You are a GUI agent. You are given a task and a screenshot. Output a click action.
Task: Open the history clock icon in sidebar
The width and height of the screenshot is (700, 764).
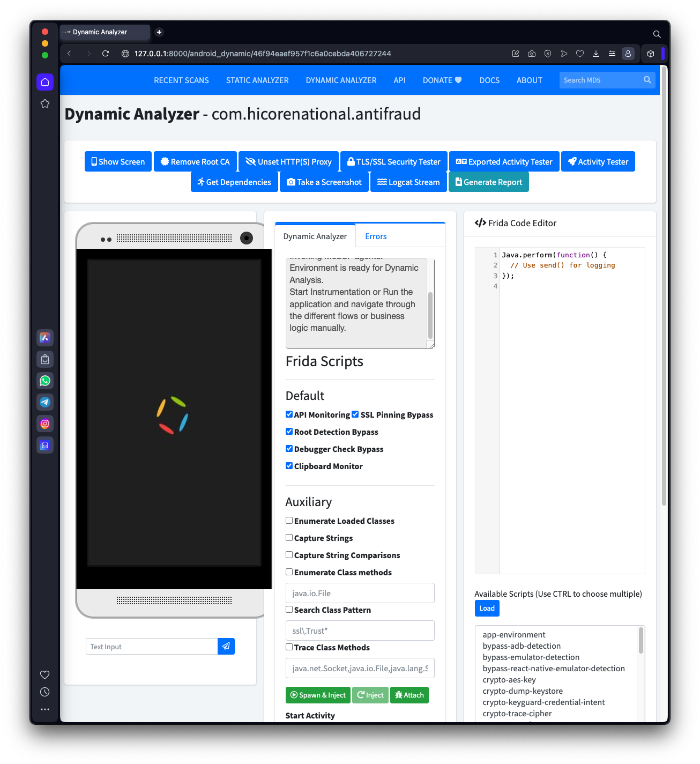[x=45, y=692]
